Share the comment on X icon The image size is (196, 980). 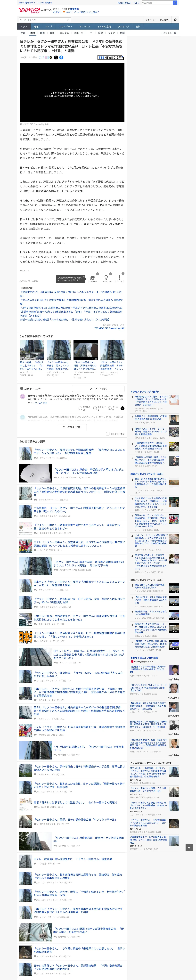click(x=122, y=408)
